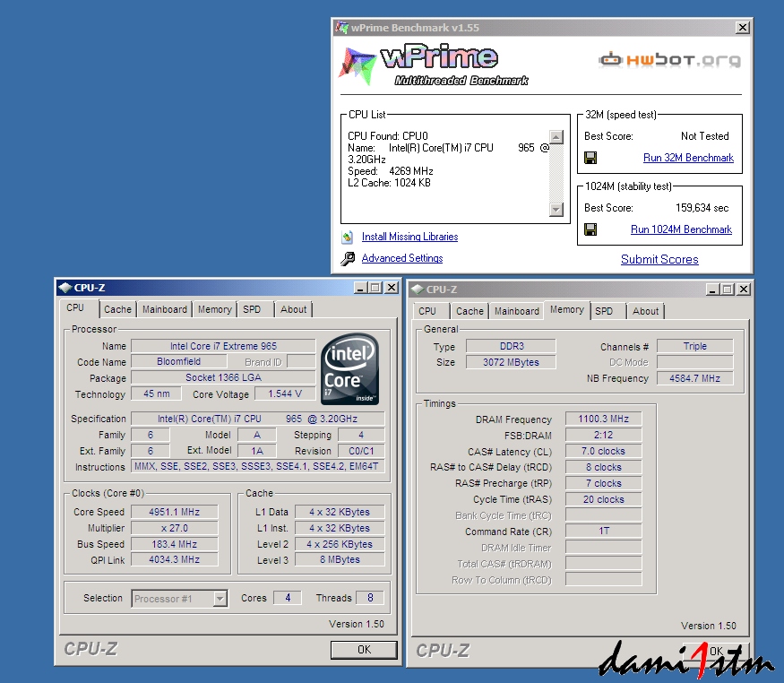Click the Technology value 45 nm
The width and height of the screenshot is (784, 683).
157,394
